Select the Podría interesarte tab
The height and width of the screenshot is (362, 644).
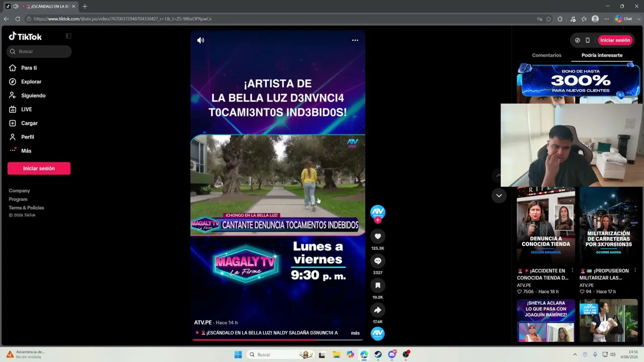[602, 55]
